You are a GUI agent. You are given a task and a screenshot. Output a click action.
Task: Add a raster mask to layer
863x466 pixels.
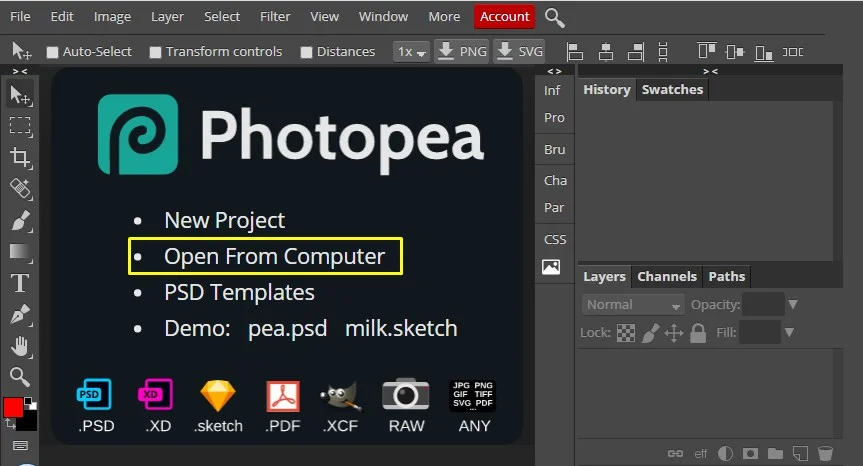750,453
